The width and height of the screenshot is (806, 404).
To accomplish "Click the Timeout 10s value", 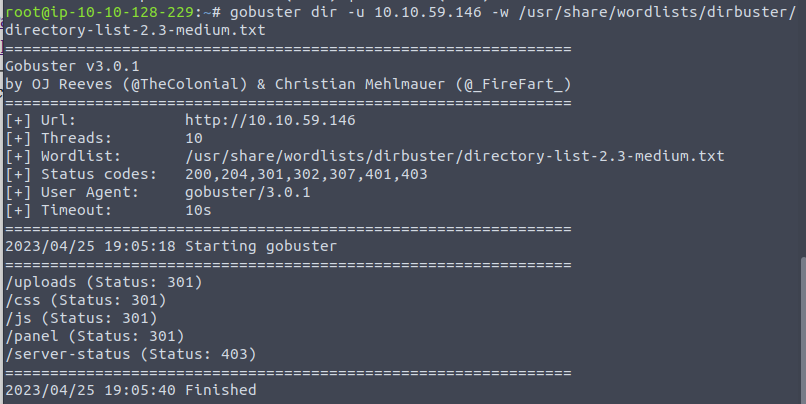I will point(198,210).
